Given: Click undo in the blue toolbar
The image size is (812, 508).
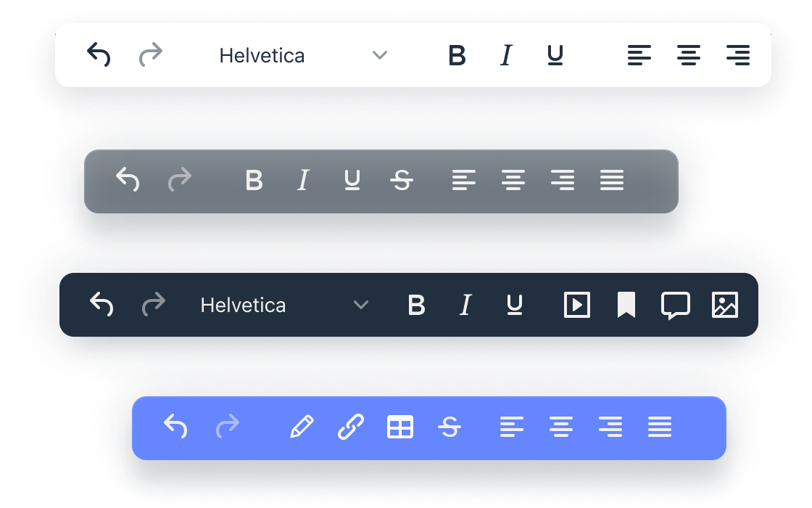Looking at the screenshot, I should tap(175, 427).
